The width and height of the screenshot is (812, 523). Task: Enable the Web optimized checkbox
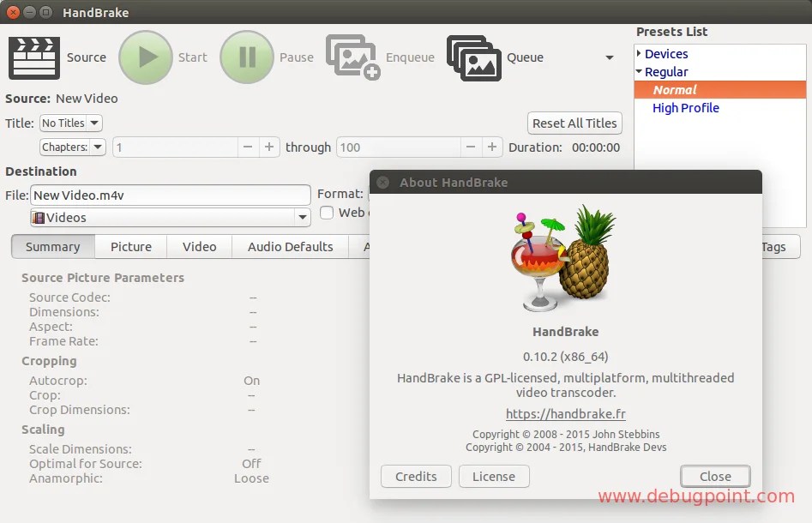pyautogui.click(x=327, y=213)
